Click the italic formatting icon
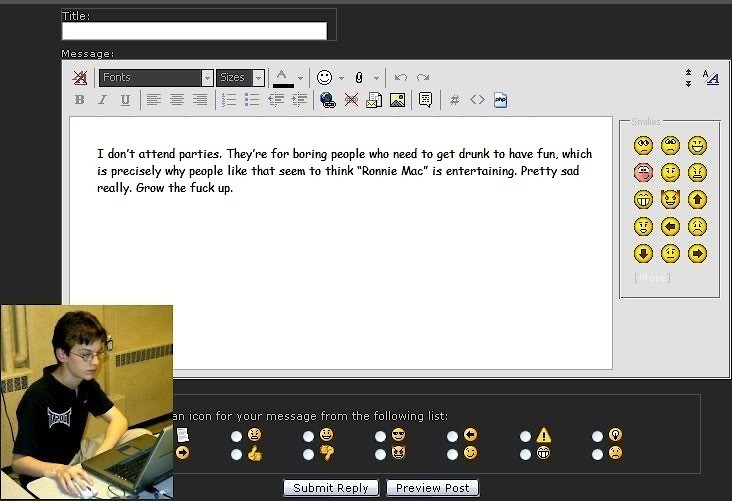 coord(102,100)
